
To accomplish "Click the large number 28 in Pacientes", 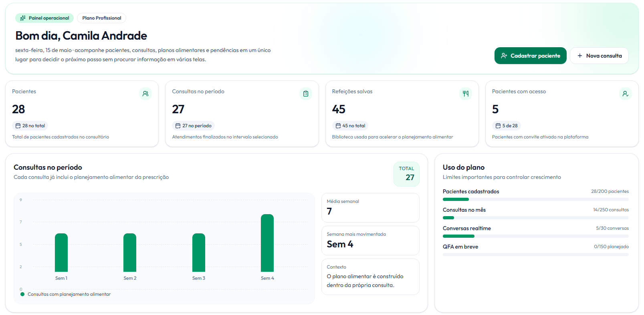I will (18, 109).
